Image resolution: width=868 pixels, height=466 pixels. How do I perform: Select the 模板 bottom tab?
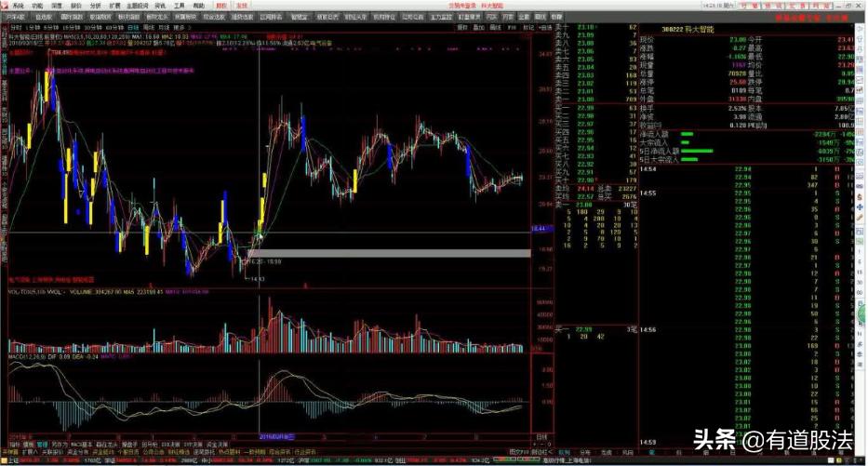[x=28, y=445]
